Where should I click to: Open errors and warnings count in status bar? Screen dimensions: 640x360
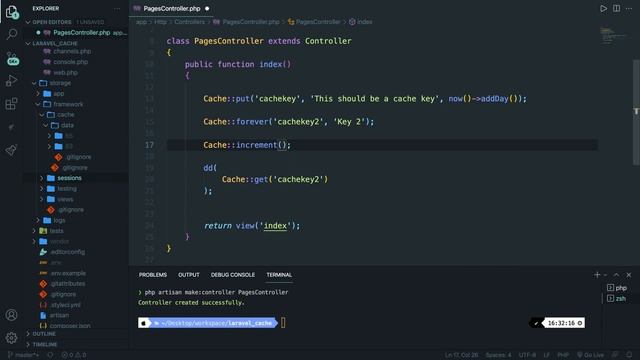tap(74, 355)
